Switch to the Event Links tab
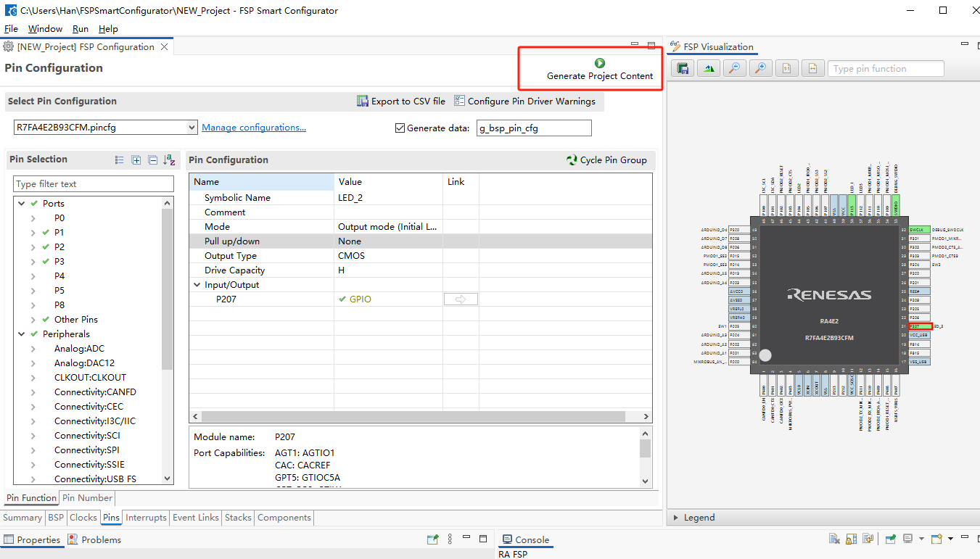 click(196, 518)
